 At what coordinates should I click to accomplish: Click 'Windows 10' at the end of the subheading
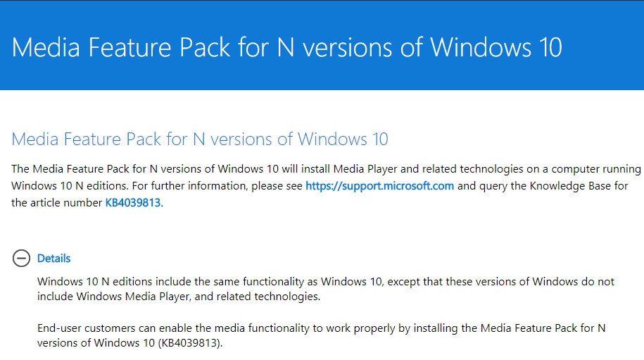click(343, 139)
